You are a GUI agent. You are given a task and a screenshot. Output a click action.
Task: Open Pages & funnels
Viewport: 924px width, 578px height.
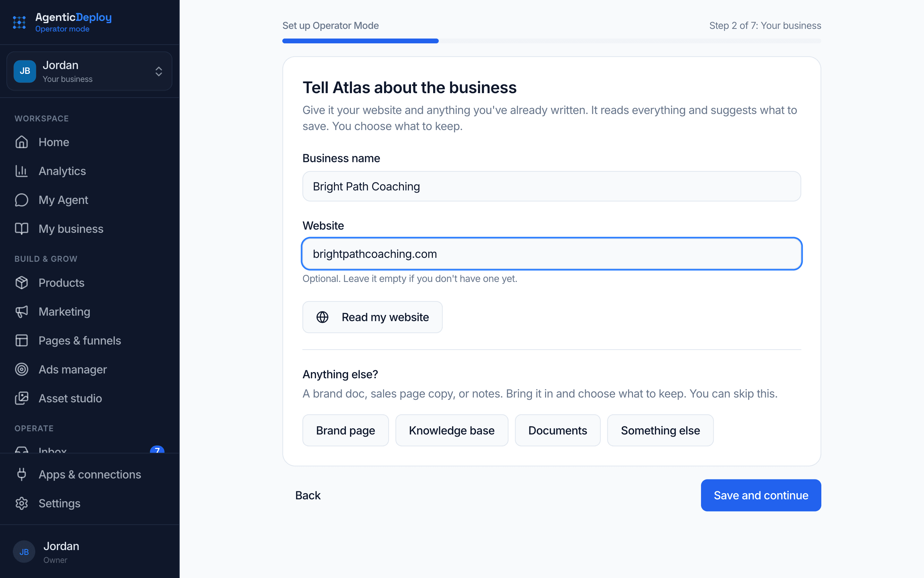pyautogui.click(x=90, y=341)
